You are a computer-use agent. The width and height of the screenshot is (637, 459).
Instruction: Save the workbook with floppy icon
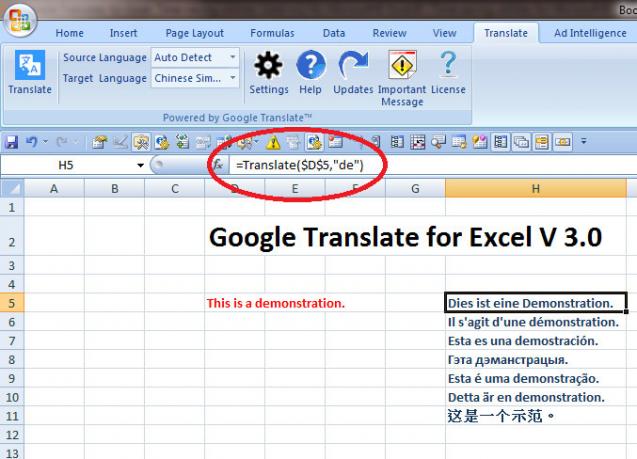point(11,142)
